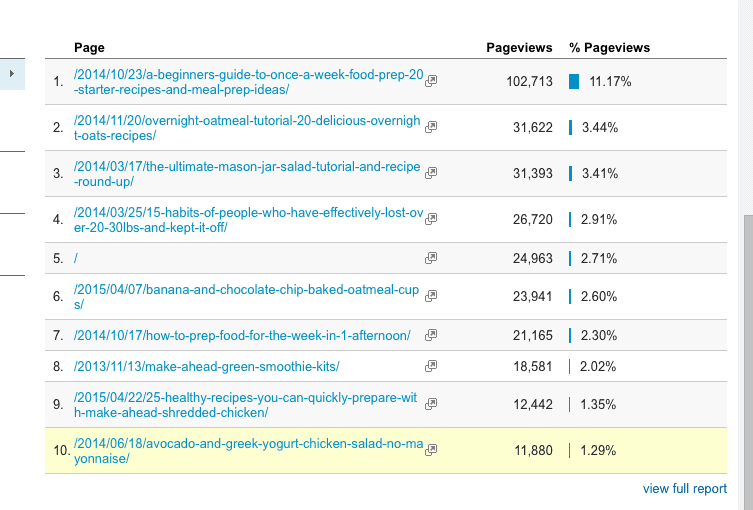Open external icon for how-to-prep-food row

(431, 335)
